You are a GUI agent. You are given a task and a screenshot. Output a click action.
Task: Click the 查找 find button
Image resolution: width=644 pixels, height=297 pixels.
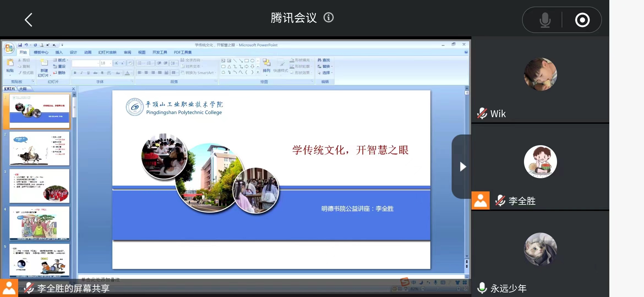tap(324, 60)
